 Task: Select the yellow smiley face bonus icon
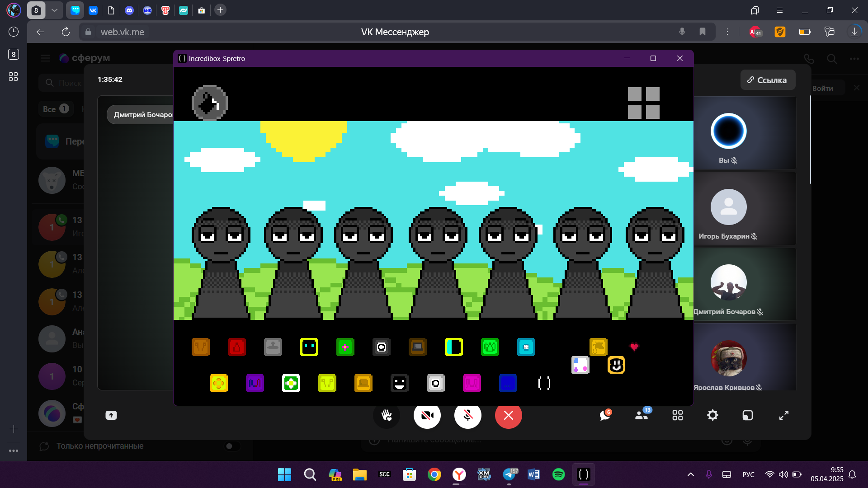point(617,365)
